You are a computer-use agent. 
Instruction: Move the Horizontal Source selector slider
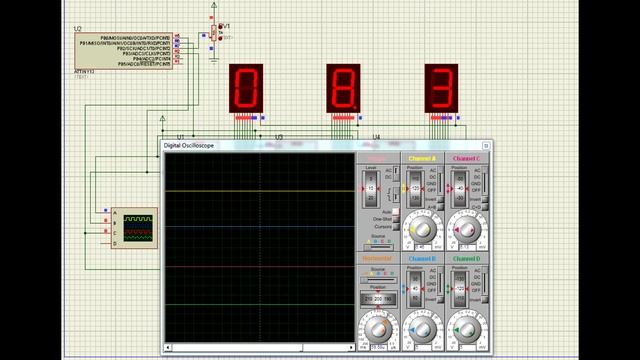pos(378,280)
